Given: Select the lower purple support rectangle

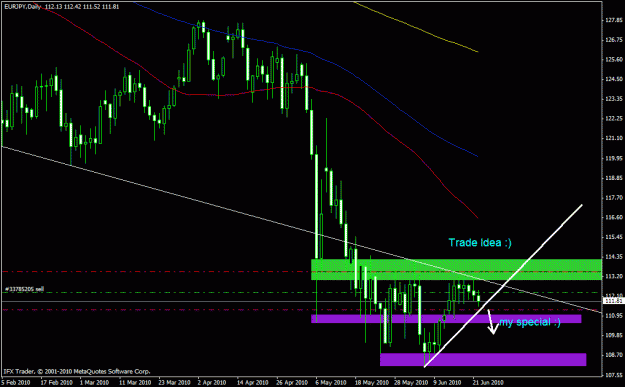Looking at the screenshot, I should (x=483, y=359).
